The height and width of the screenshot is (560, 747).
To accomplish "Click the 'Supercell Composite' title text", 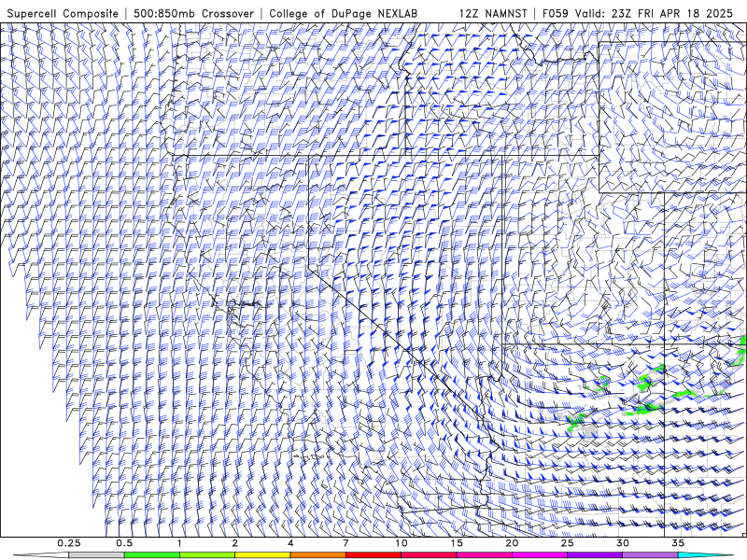I will pos(63,13).
